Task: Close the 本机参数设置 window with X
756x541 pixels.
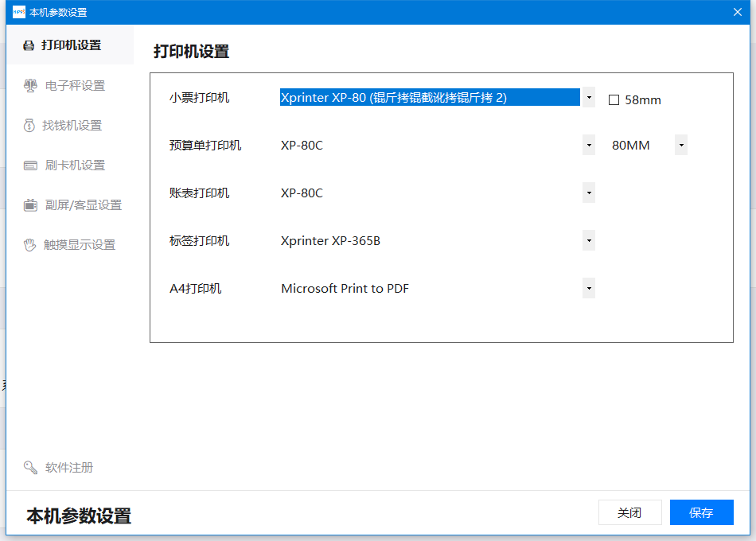Action: 737,12
